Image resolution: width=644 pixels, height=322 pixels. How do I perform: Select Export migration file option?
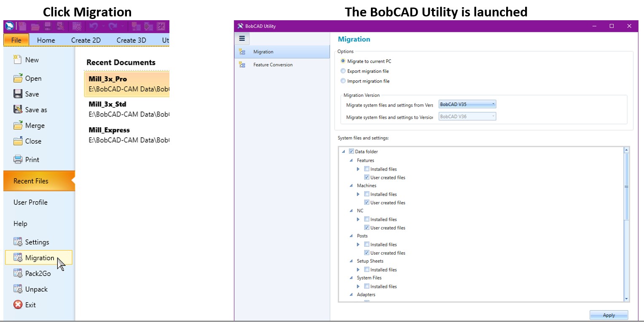click(343, 71)
